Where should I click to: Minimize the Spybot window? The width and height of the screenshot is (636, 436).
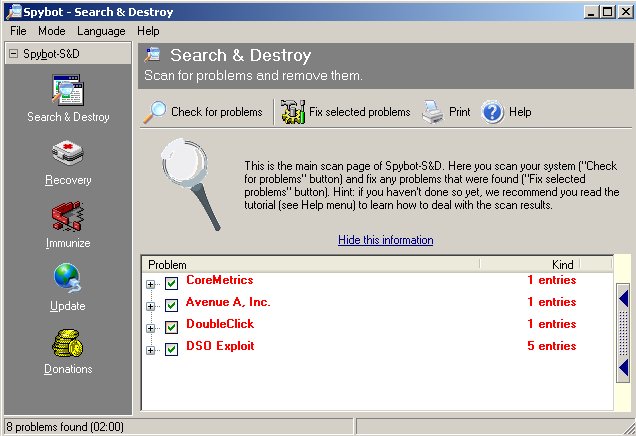coord(592,12)
